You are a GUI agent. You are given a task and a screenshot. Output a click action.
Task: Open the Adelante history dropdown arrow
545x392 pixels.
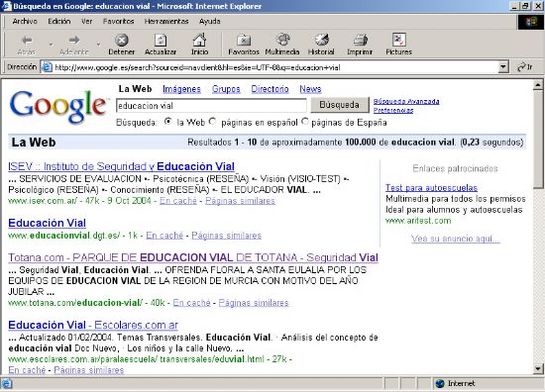tap(98, 45)
